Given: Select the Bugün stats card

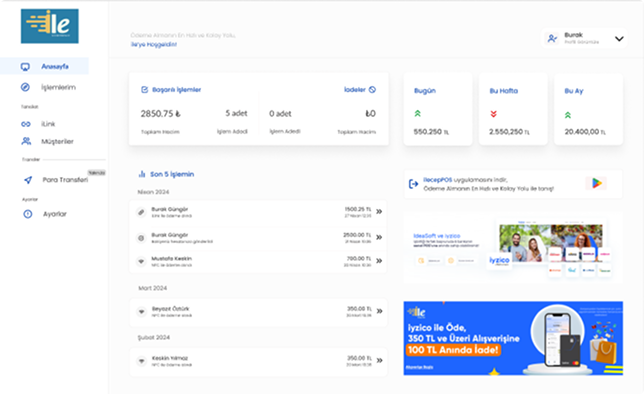Looking at the screenshot, I should tap(438, 109).
